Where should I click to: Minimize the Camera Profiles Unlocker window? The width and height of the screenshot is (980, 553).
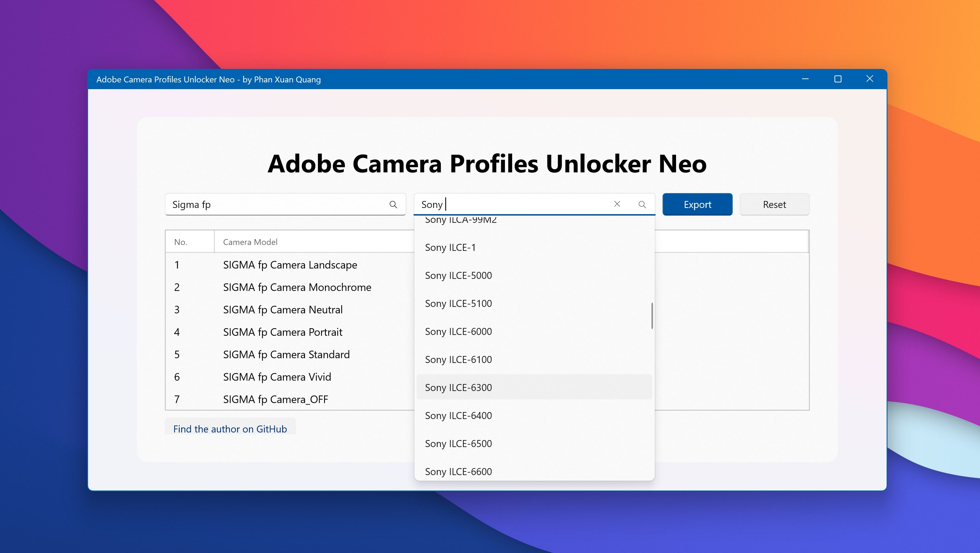(805, 79)
